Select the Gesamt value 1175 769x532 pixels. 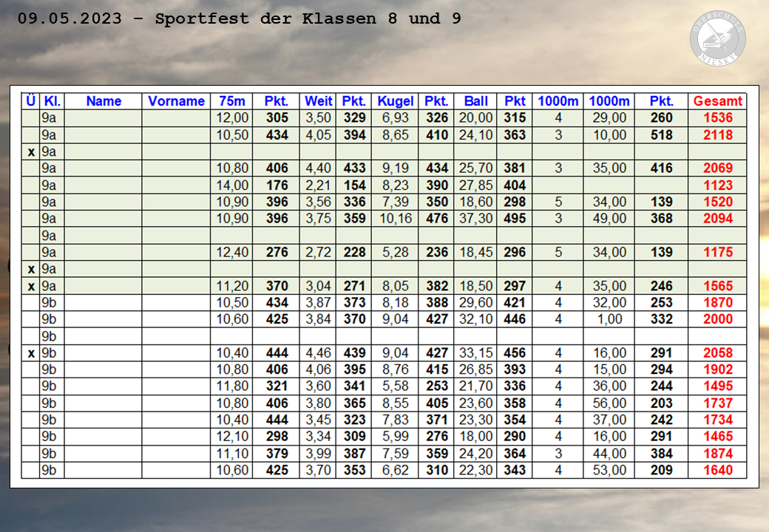pos(717,252)
